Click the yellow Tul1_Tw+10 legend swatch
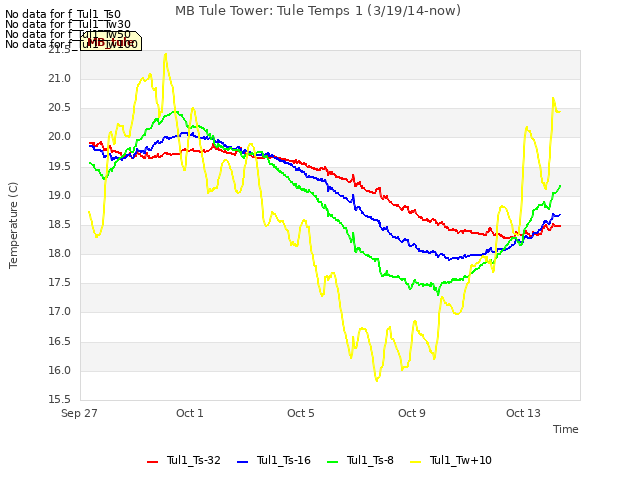Viewport: 640px width, 480px height. pos(415,462)
